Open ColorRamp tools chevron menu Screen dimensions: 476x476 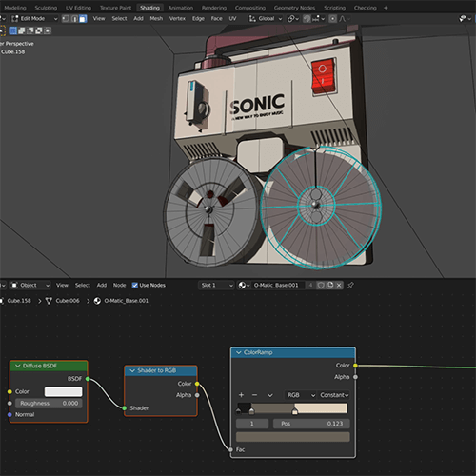coord(269,395)
